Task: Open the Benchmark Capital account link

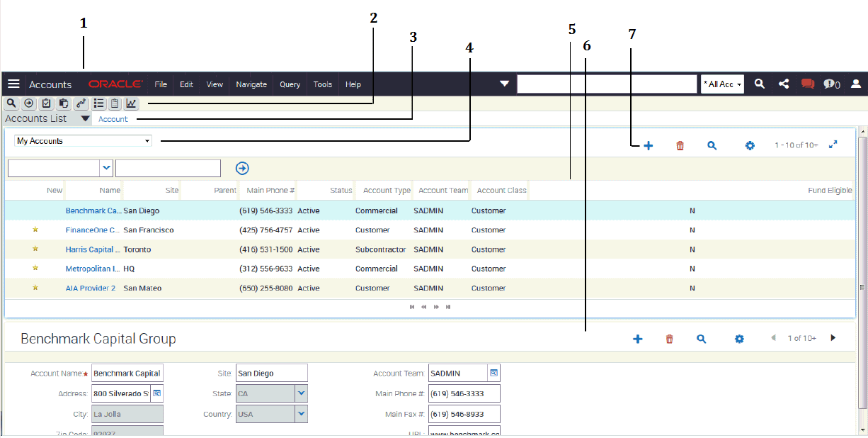Action: tap(93, 210)
